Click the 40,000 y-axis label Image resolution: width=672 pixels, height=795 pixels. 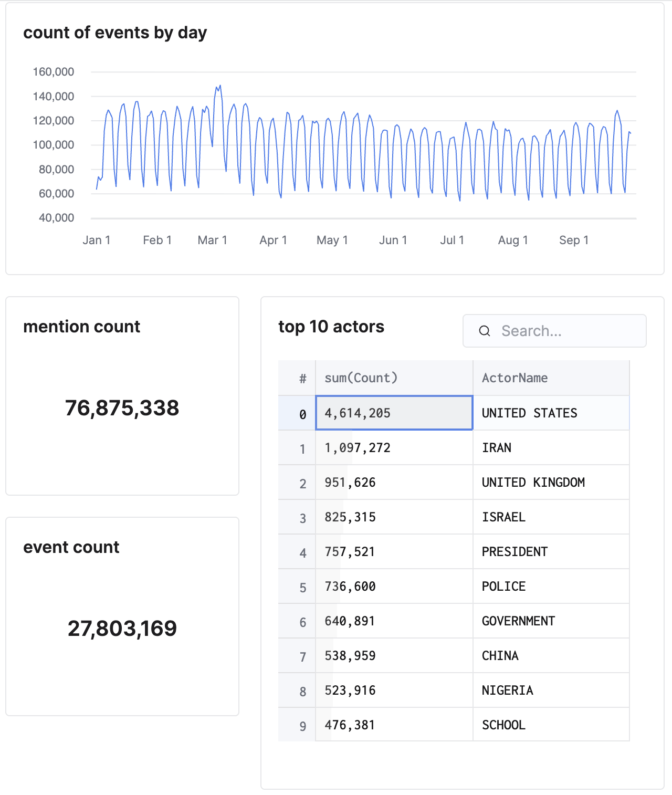coord(57,218)
